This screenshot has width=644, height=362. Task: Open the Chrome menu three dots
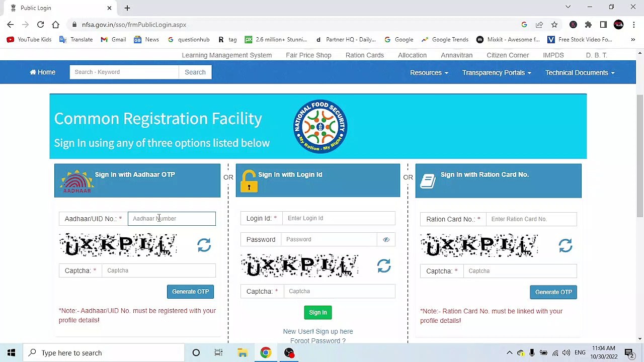633,25
